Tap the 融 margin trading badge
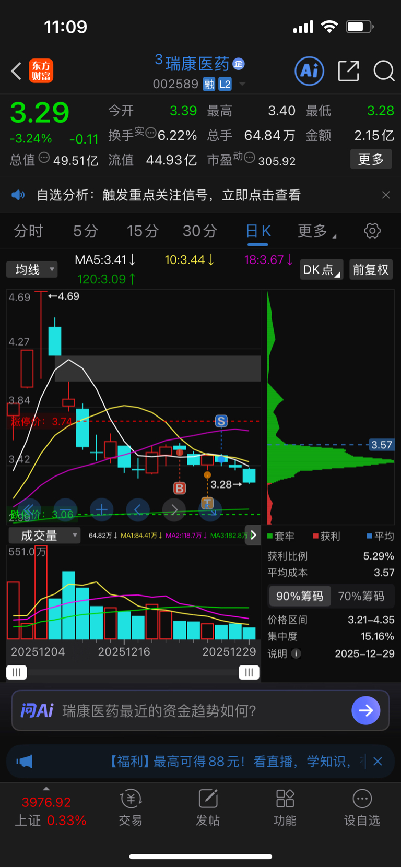The height and width of the screenshot is (868, 401). [209, 84]
